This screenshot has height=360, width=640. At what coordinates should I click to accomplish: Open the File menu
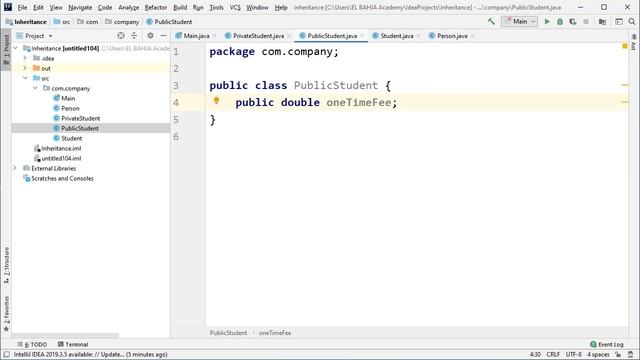[x=22, y=7]
